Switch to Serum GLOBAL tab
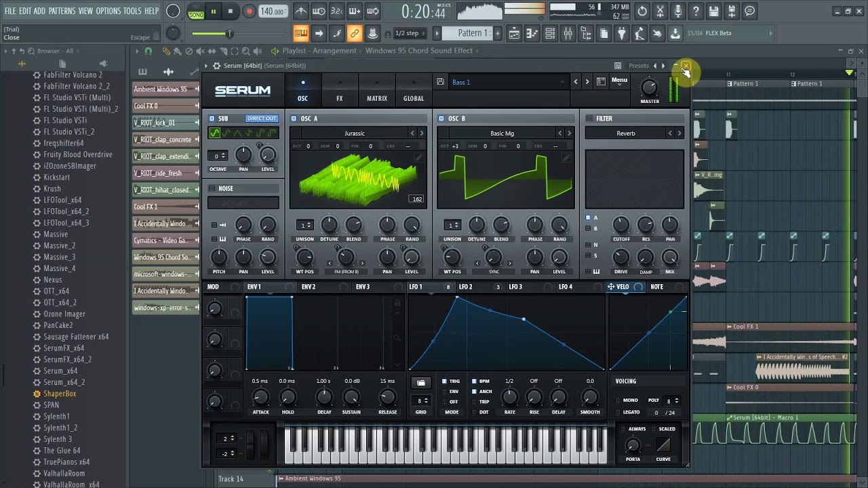Viewport: 868px width, 488px height. (x=414, y=91)
